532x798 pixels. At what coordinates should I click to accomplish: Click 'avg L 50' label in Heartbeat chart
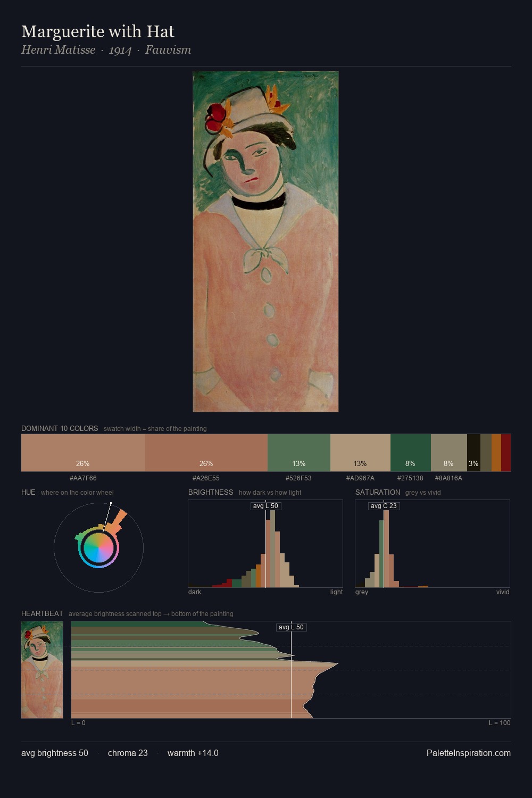tap(291, 627)
